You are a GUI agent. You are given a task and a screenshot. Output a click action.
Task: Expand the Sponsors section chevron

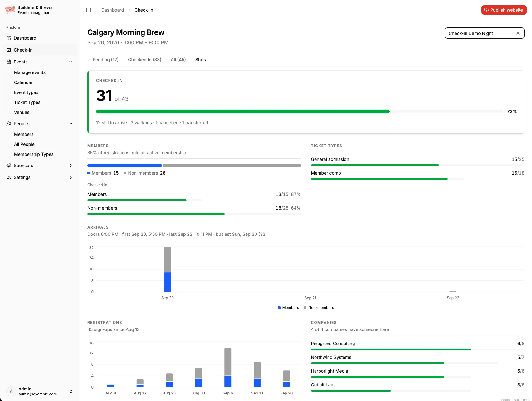pyautogui.click(x=71, y=166)
